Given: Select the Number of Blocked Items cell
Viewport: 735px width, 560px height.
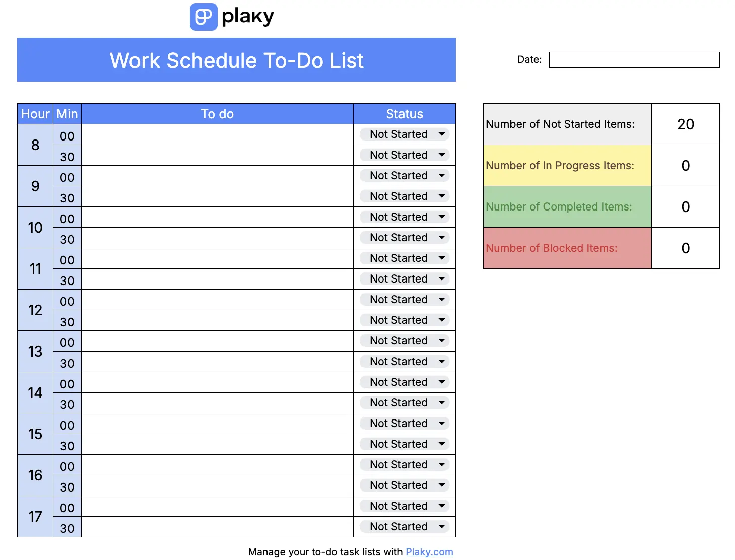Looking at the screenshot, I should 567,248.
